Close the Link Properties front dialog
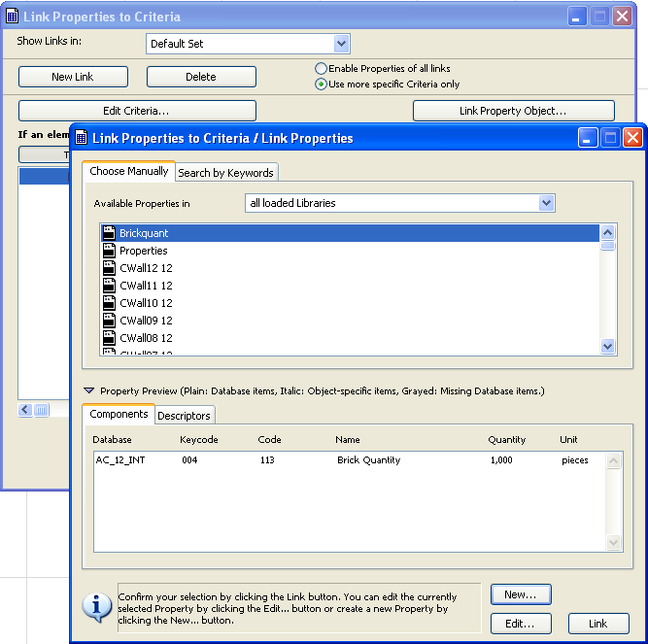Image resolution: width=648 pixels, height=644 pixels. pos(632,138)
